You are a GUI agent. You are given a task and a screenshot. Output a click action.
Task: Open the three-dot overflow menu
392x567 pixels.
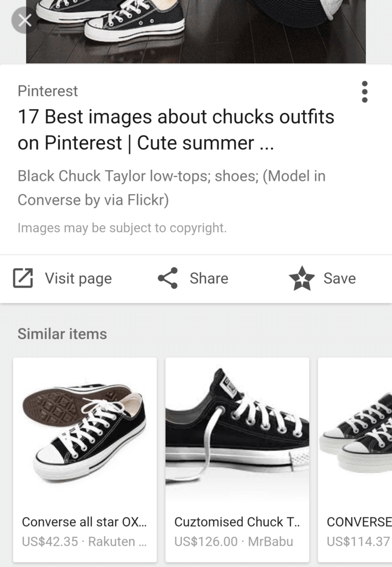coord(364,92)
